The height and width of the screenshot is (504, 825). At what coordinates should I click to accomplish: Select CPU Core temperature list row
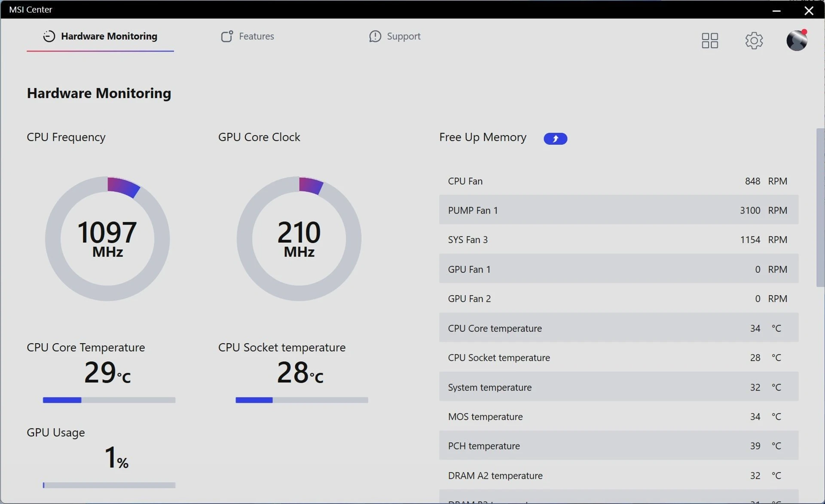[619, 328]
